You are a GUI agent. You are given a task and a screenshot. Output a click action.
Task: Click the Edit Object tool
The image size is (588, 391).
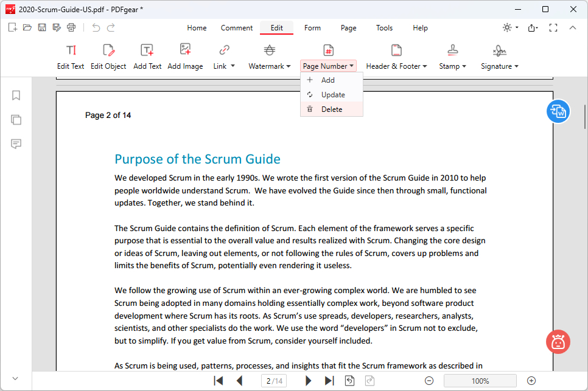pos(108,57)
